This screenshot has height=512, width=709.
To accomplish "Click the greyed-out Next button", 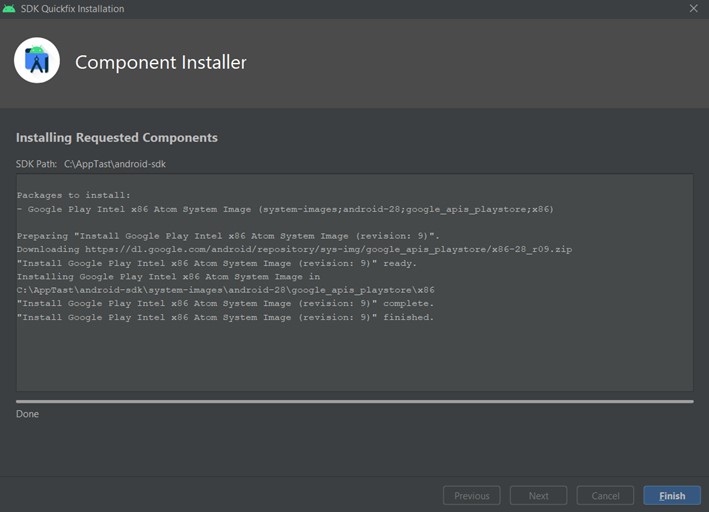I will (538, 495).
